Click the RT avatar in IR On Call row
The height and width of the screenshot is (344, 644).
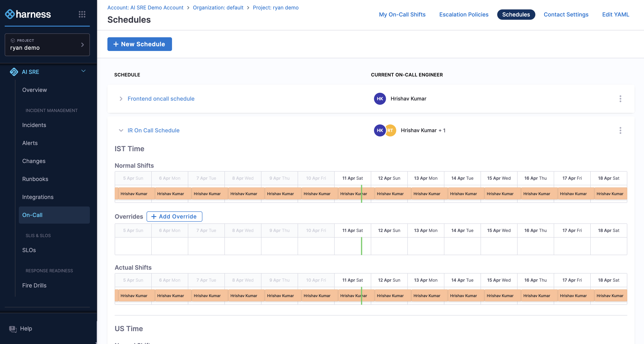coord(390,130)
